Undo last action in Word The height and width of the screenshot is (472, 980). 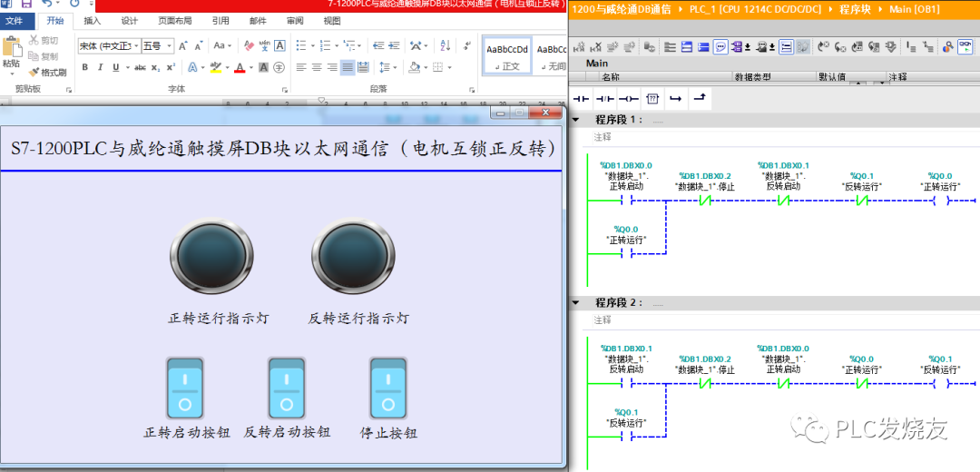click(46, 4)
